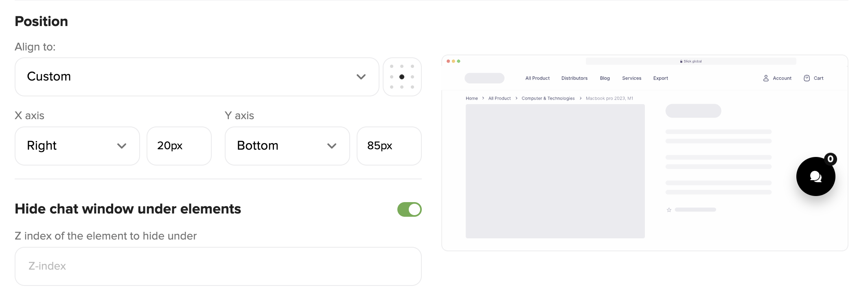
Task: Open the X axis Right dropdown
Action: click(77, 146)
